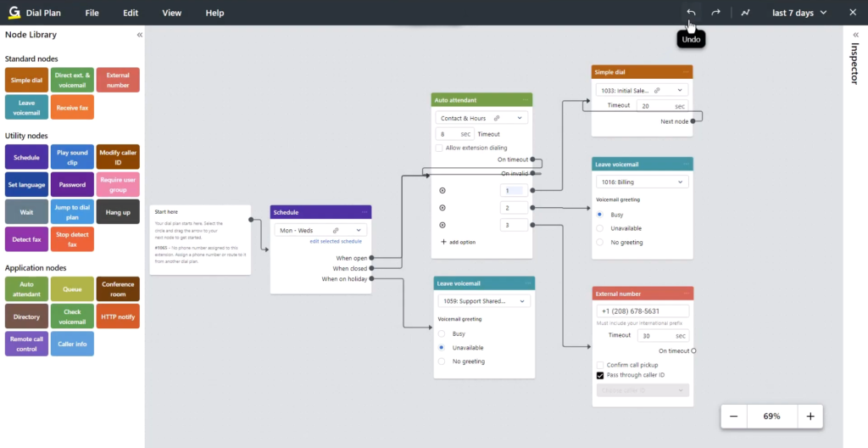Click the external phone number field
The width and height of the screenshot is (868, 448).
642,311
